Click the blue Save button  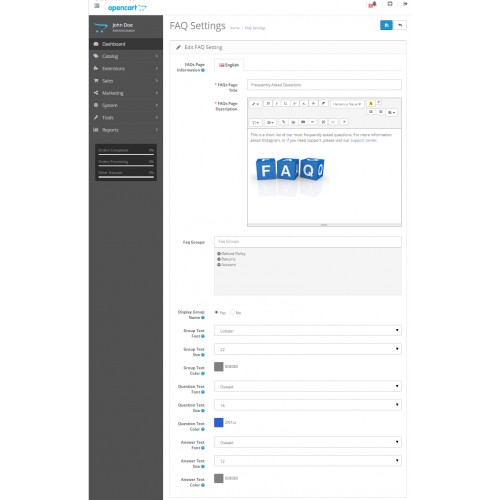pyautogui.click(x=386, y=25)
